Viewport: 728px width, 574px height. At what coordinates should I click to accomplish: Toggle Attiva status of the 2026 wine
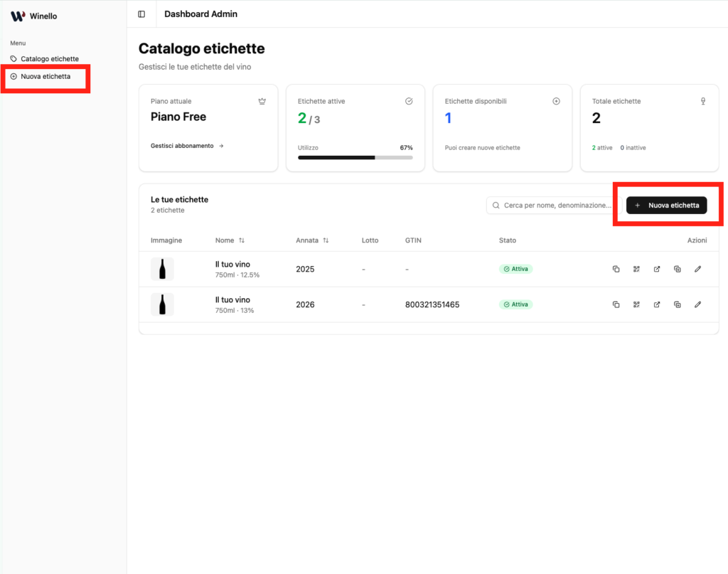[x=515, y=304]
